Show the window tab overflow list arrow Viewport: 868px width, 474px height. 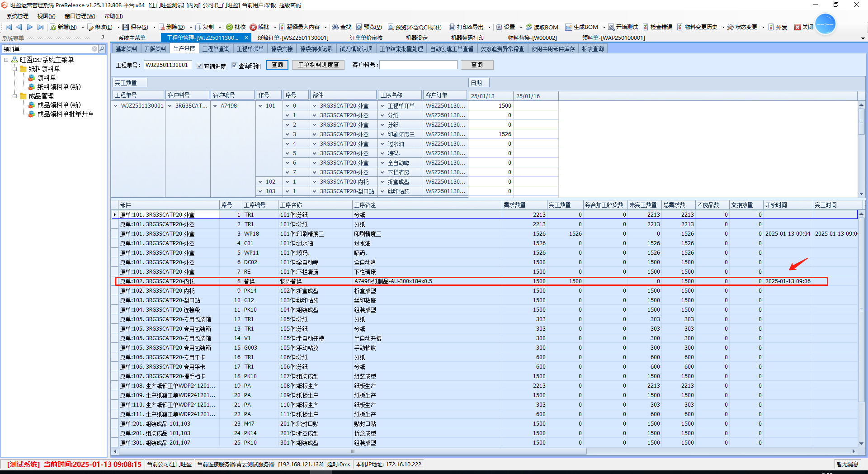[x=863, y=38]
